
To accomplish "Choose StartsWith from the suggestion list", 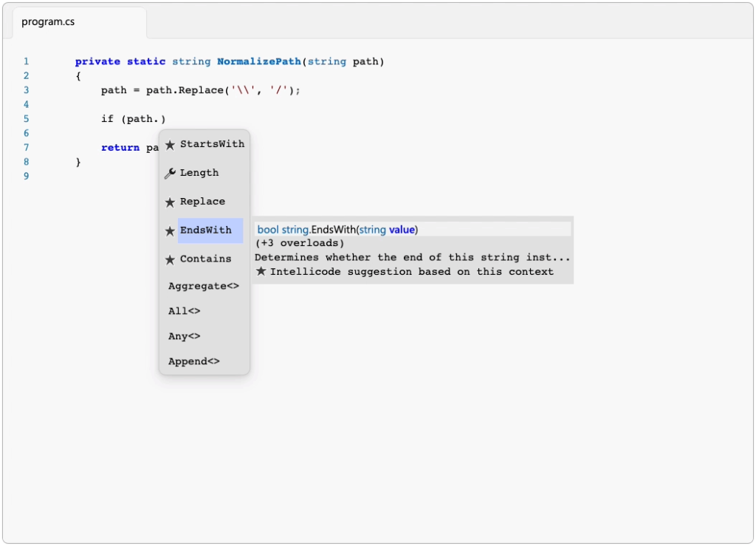I will [212, 144].
